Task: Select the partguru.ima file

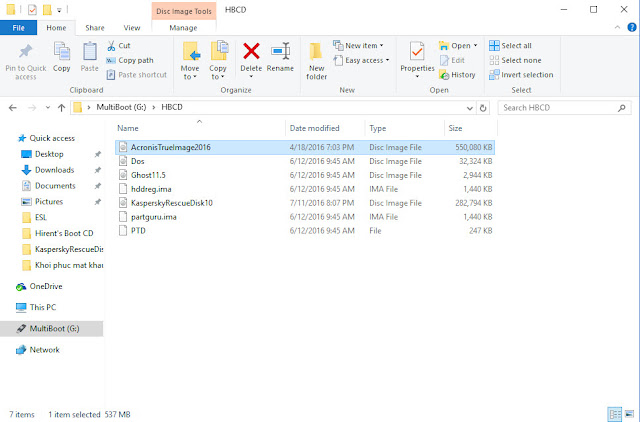Action: (x=305, y=217)
